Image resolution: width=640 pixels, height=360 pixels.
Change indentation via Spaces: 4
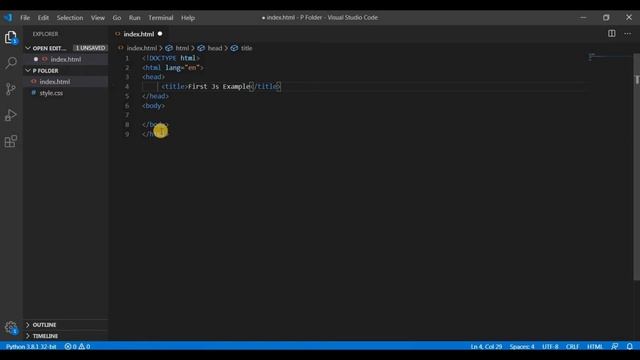click(522, 346)
